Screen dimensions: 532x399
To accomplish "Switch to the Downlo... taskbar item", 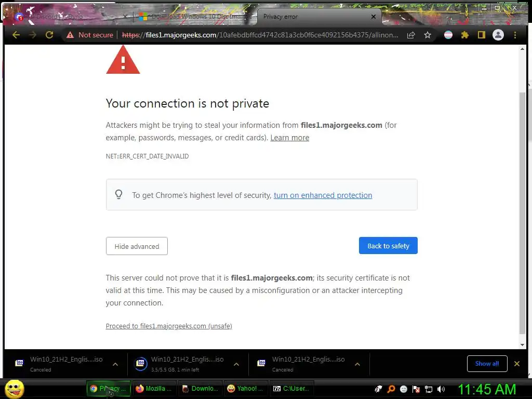I will pyautogui.click(x=200, y=389).
